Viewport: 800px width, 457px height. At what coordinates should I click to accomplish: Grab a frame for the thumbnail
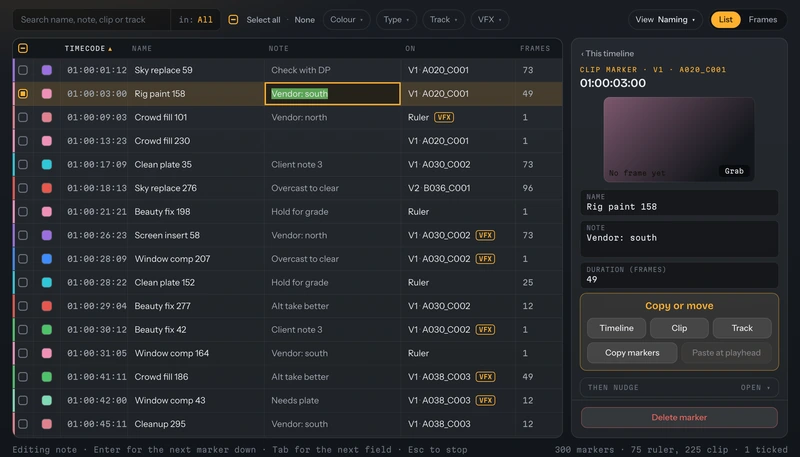point(734,171)
